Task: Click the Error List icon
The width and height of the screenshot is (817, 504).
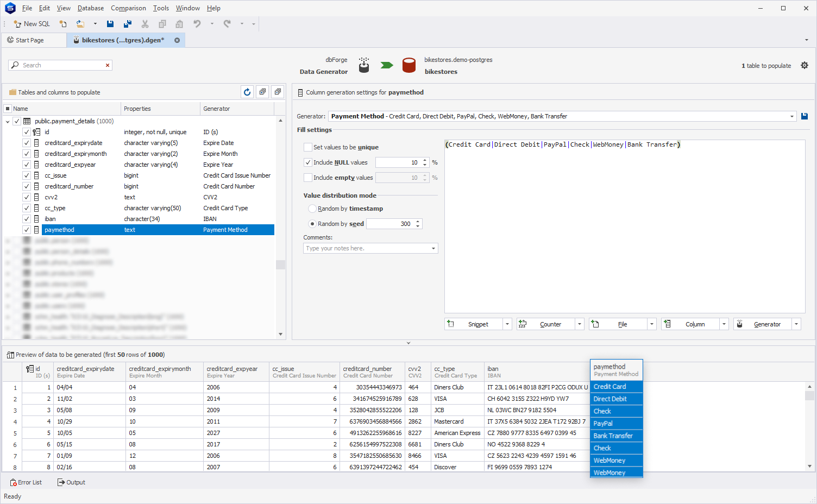Action: [14, 482]
